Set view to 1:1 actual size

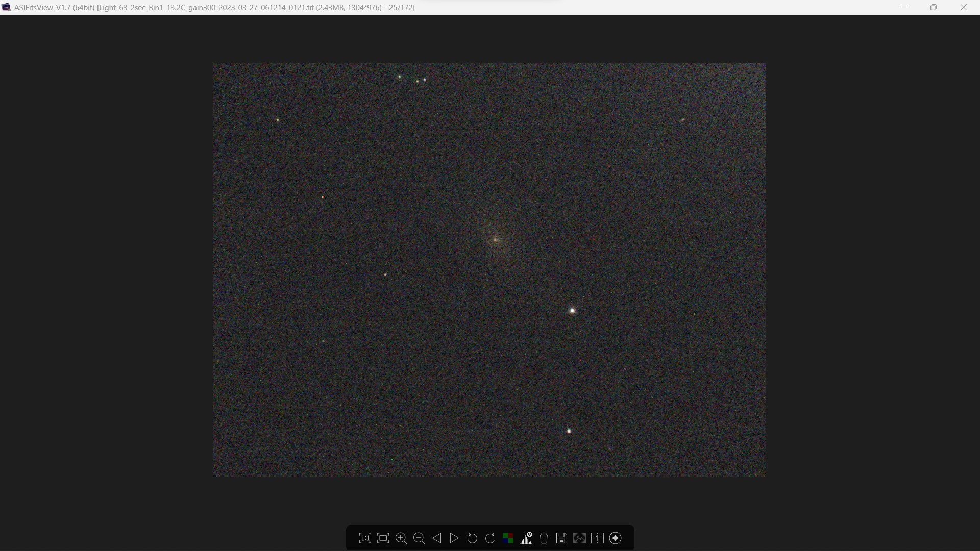pyautogui.click(x=365, y=538)
